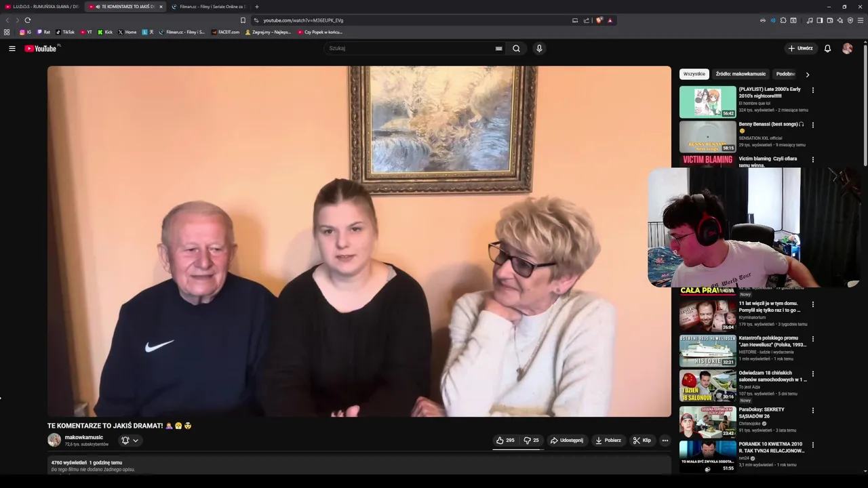Close the TE KOMENTARZE browser tab
Screen dimensions: 868x488
click(161, 7)
